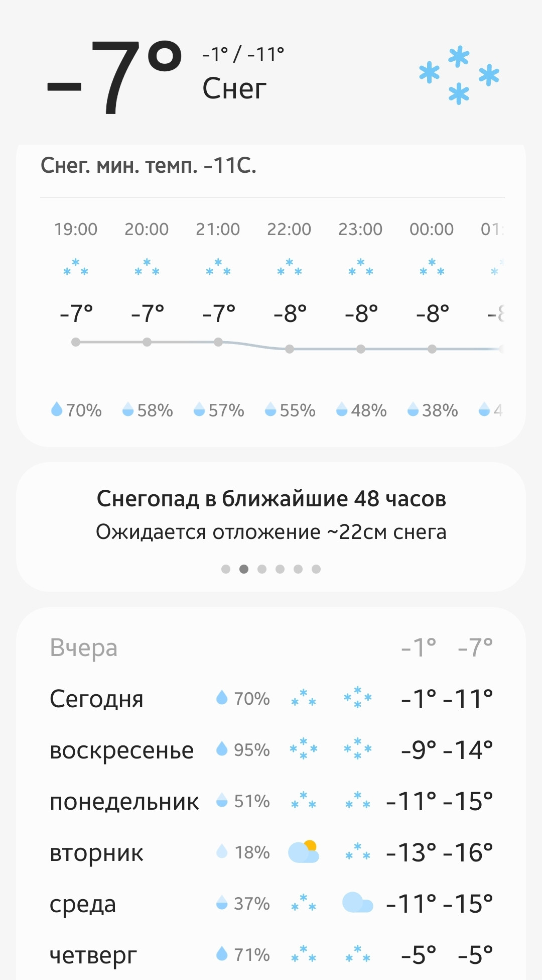Tap the snow icon under 22:00
Viewport: 542px width, 980px height.
coord(290,267)
